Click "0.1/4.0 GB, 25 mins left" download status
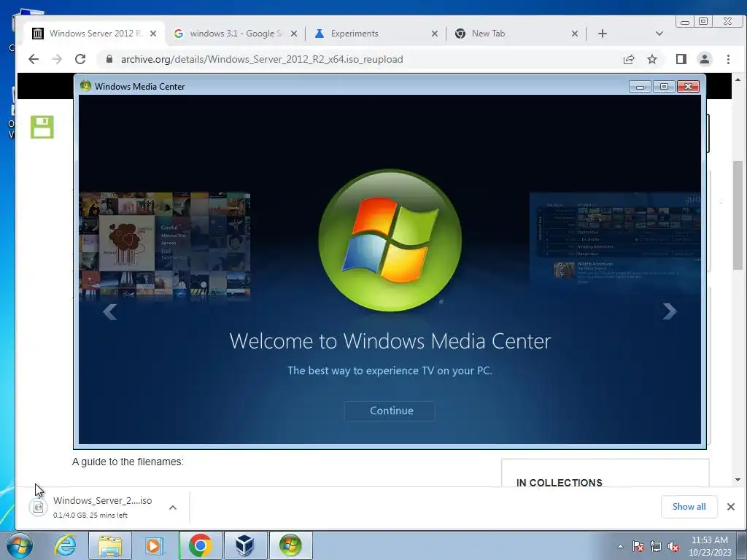The height and width of the screenshot is (560, 747). (90, 516)
